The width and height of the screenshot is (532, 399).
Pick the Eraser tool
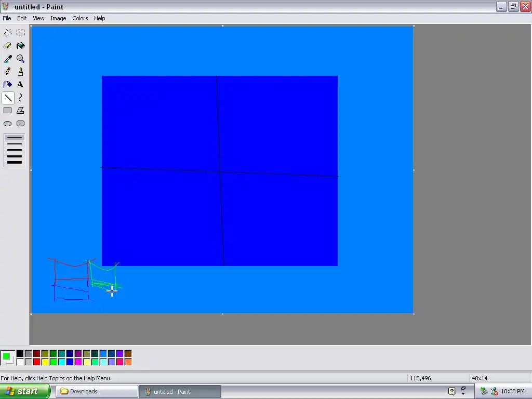point(8,46)
